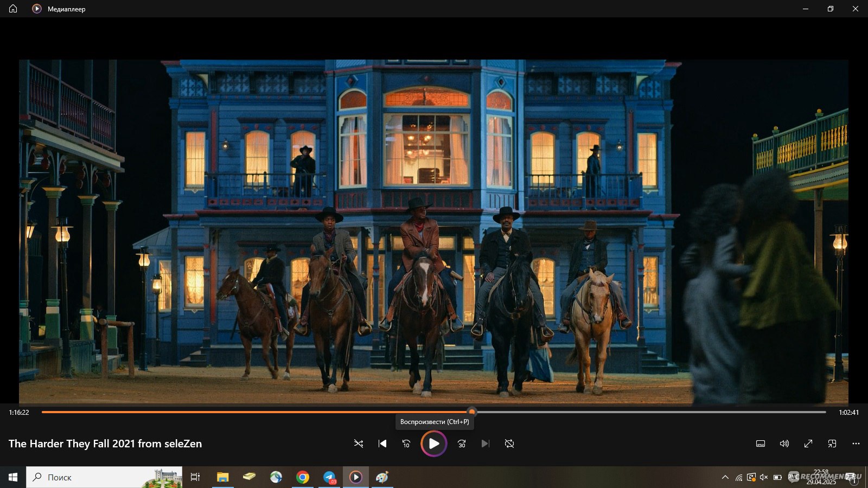
Task: Click the taskbar search box
Action: click(104, 477)
